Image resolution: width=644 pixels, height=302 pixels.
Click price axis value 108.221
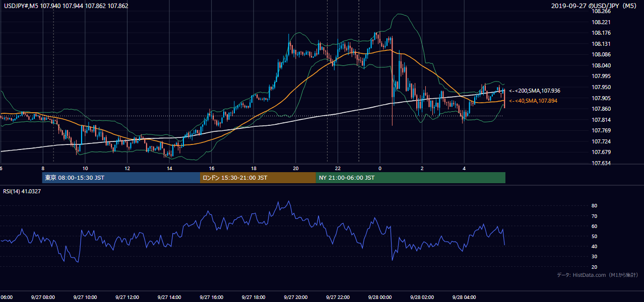(601, 22)
